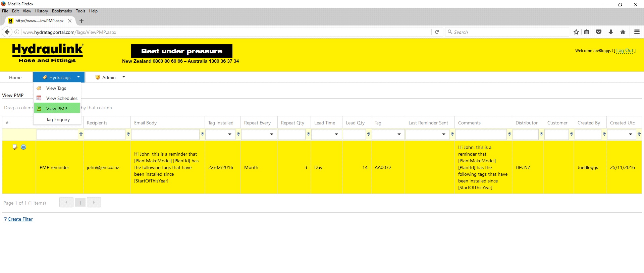The image size is (644, 273).
Task: Open the Tag filter dropdown
Action: click(399, 134)
